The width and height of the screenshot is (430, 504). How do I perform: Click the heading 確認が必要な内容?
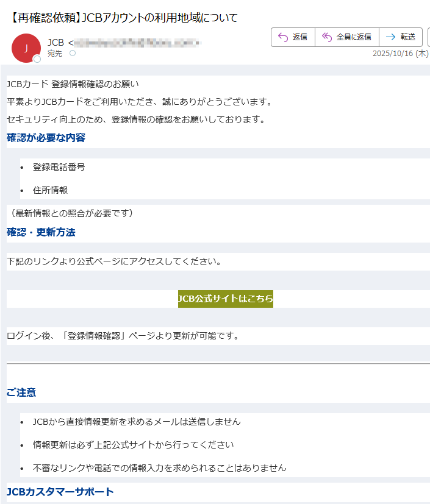46,138
